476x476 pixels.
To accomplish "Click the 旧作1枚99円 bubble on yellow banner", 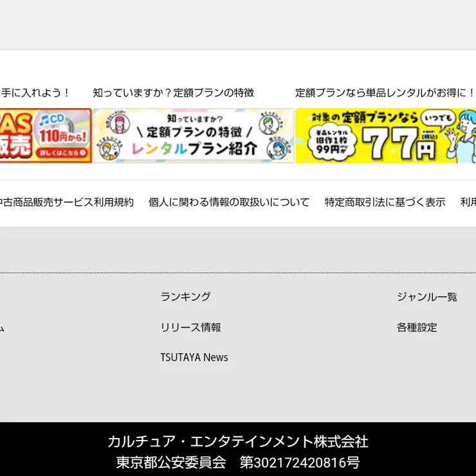I will [332, 143].
